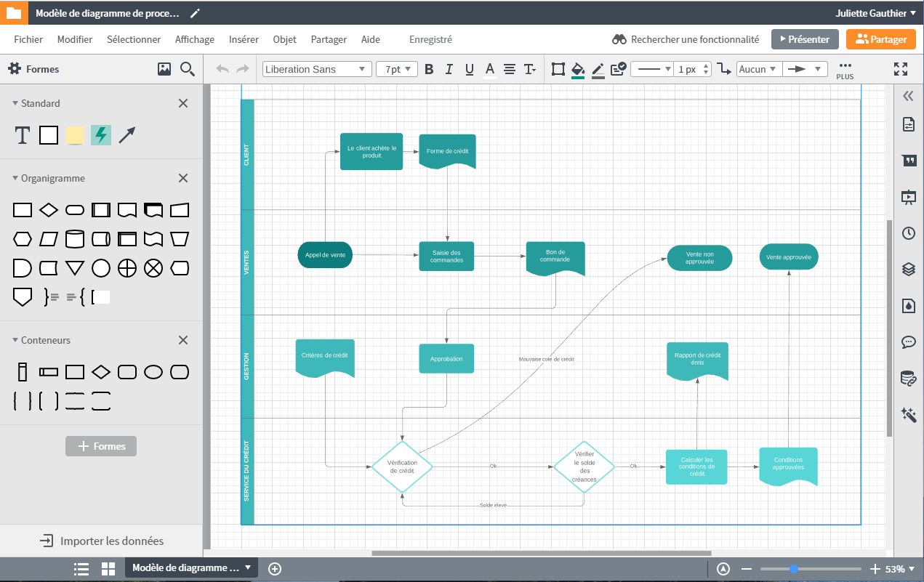This screenshot has width=924, height=582.
Task: Open the Liberation Sans font dropdown
Action: pos(316,68)
